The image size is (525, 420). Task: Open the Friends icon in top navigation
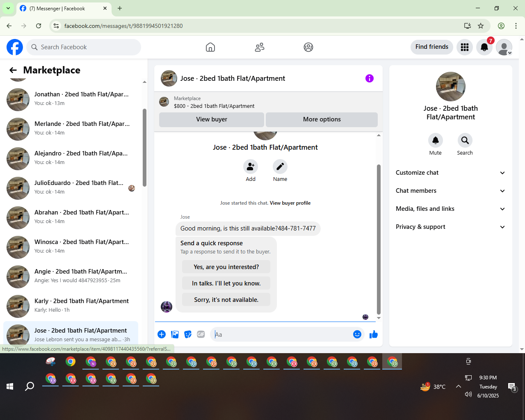click(x=260, y=47)
